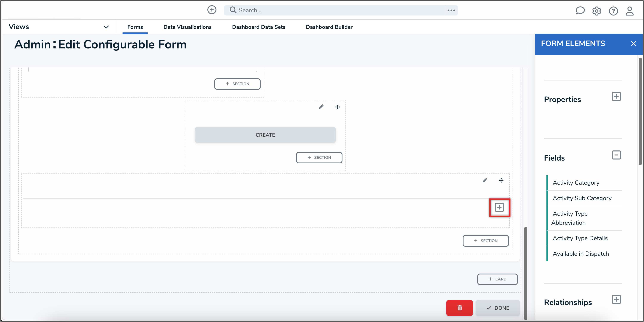644x322 pixels.
Task: Collapse the Fields section
Action: point(616,155)
